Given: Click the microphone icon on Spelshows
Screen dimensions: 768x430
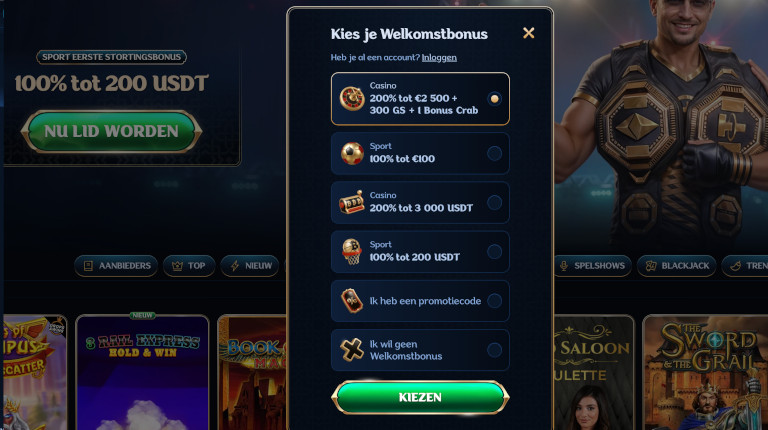Looking at the screenshot, I should [x=564, y=265].
